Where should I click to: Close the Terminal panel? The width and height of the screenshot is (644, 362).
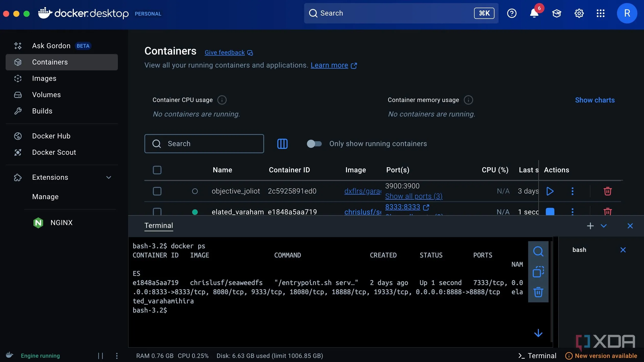pos(630,226)
